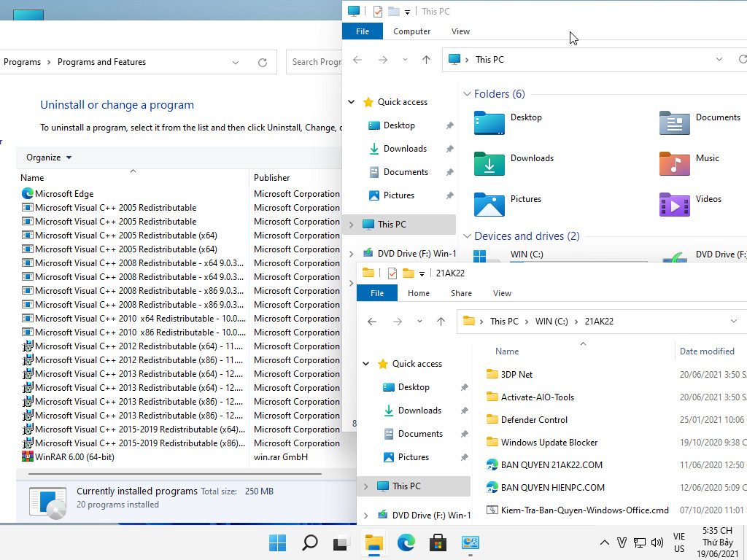Click the Back navigation button in 21AK22 window

pos(372,322)
